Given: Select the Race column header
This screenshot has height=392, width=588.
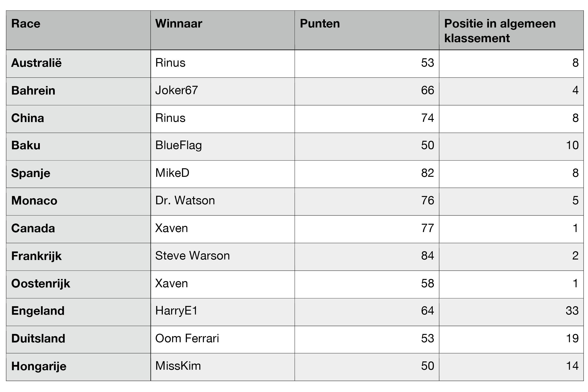Looking at the screenshot, I should [78, 30].
